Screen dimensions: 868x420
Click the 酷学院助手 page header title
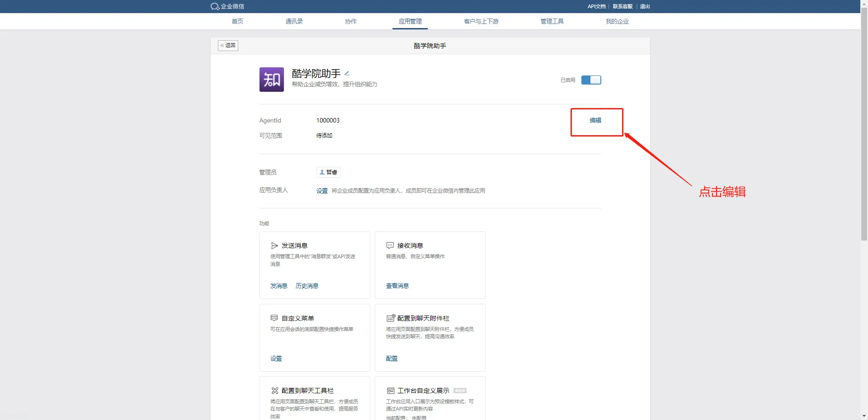(430, 46)
